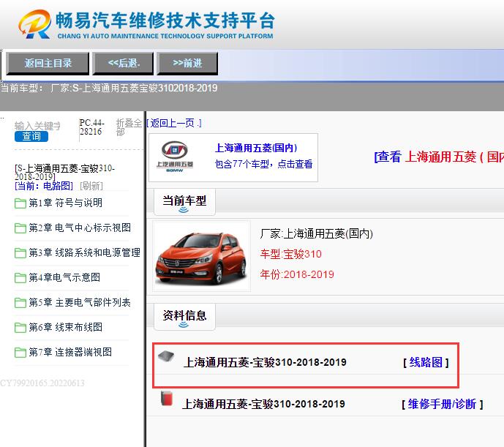Click the SGMW 上汽通用五菱 brand logo
Viewport: 504px width, 447px height.
[175, 157]
